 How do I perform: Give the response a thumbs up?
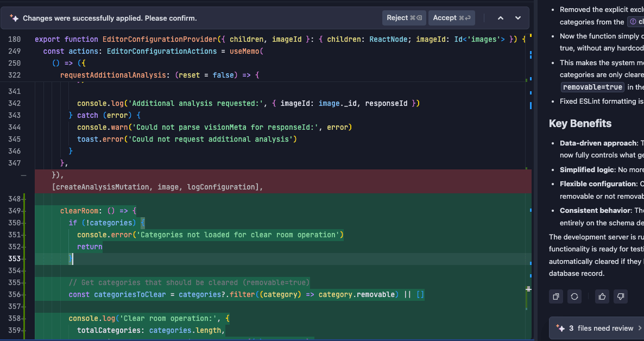pos(602,296)
